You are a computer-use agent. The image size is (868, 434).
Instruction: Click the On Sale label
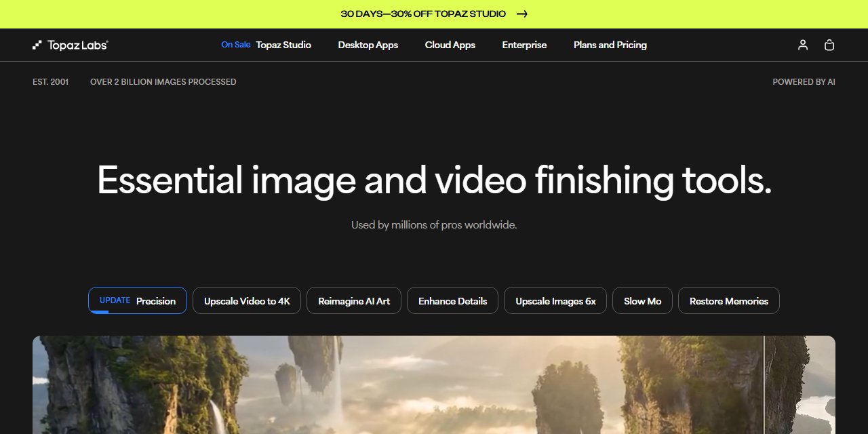(x=236, y=45)
